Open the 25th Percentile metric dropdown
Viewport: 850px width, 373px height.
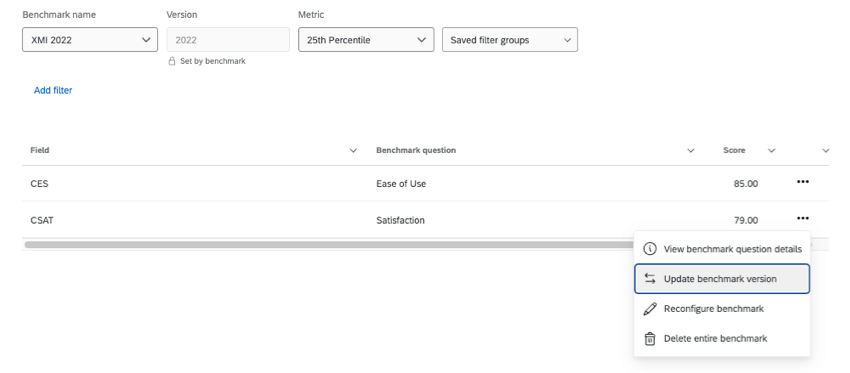366,40
